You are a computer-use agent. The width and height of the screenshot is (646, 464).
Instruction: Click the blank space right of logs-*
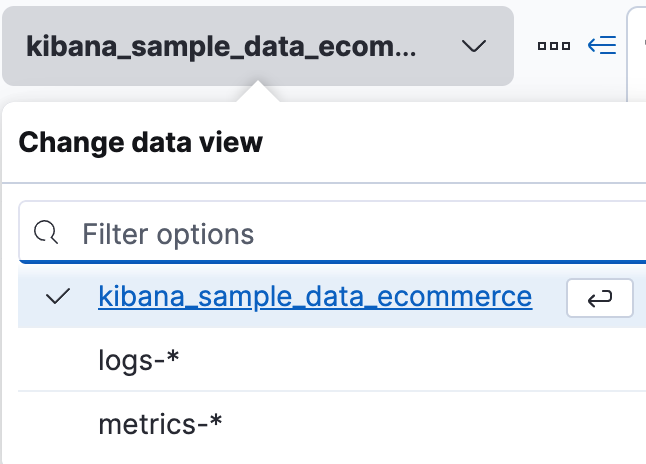coord(420,360)
